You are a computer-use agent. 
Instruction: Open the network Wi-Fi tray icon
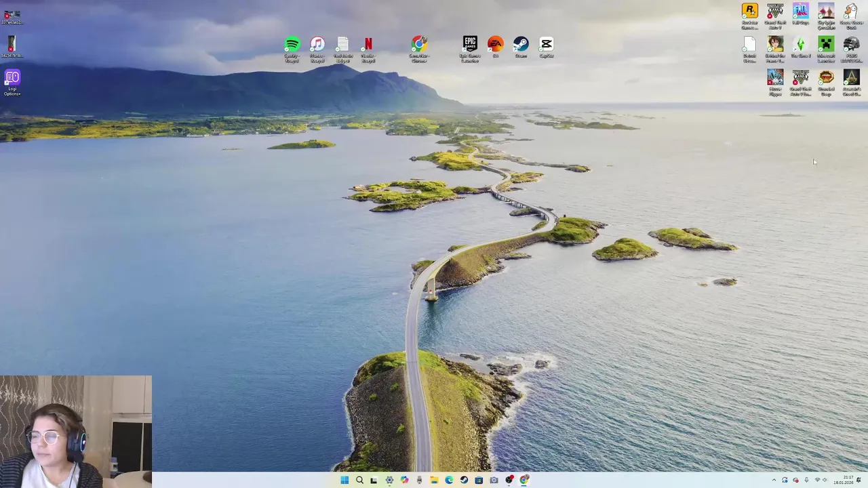point(817,480)
